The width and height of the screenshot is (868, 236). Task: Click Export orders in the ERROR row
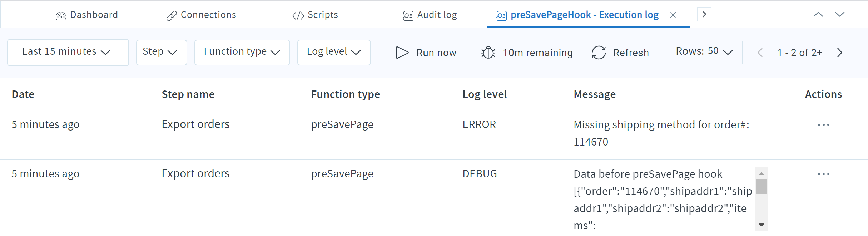coord(195,124)
